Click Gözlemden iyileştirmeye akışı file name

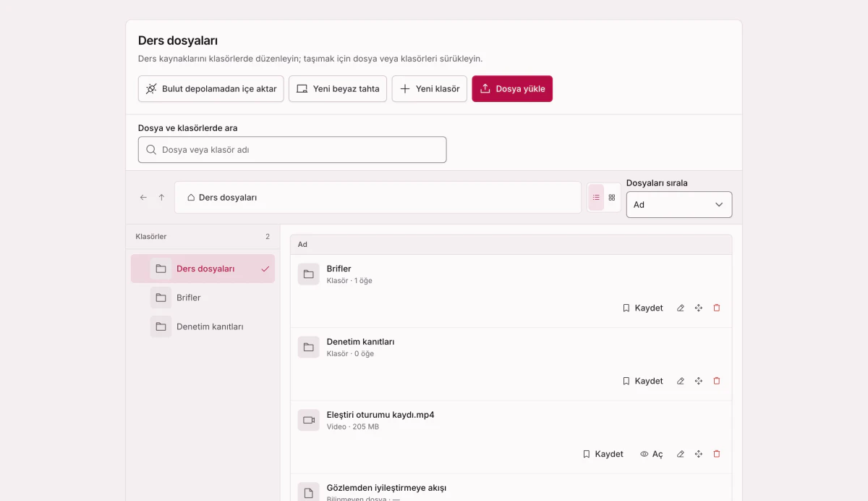(386, 488)
